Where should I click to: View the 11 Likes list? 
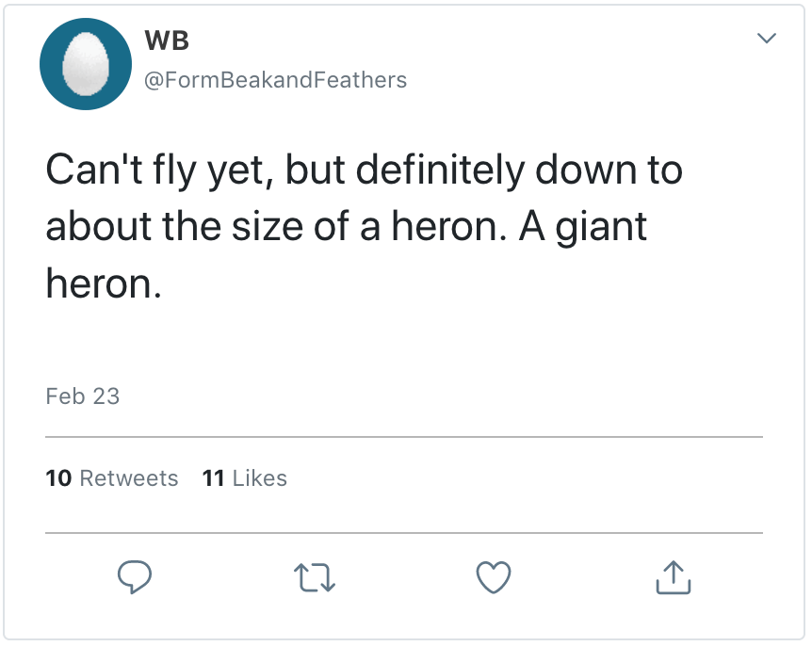pos(245,478)
